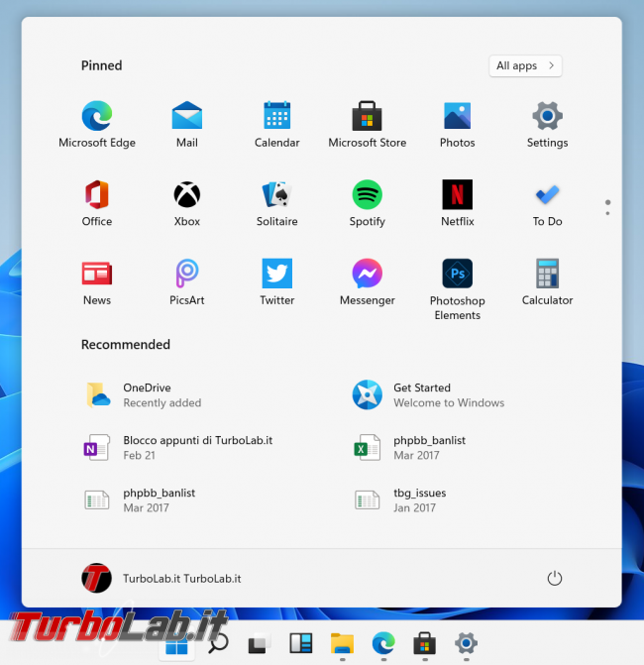Screen dimensions: 644x665
Task: Open Blocco appunti di TurboLab.it notebook
Action: 178,447
